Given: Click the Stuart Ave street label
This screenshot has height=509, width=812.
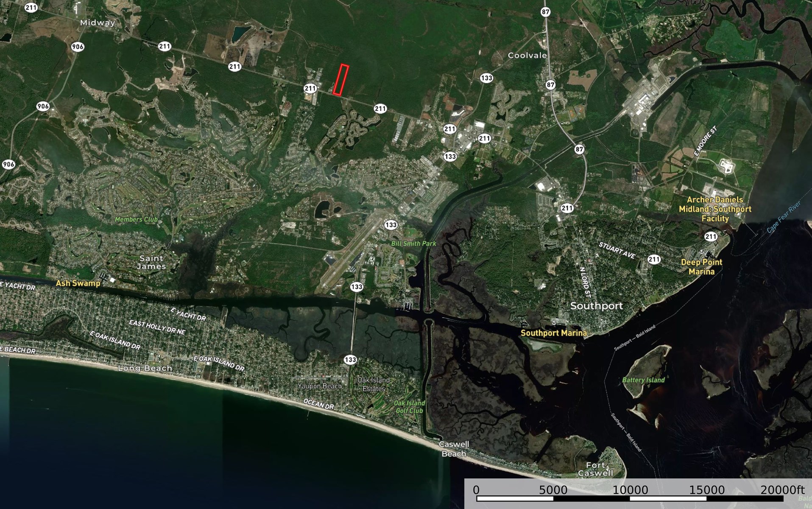Looking at the screenshot, I should pos(617,250).
